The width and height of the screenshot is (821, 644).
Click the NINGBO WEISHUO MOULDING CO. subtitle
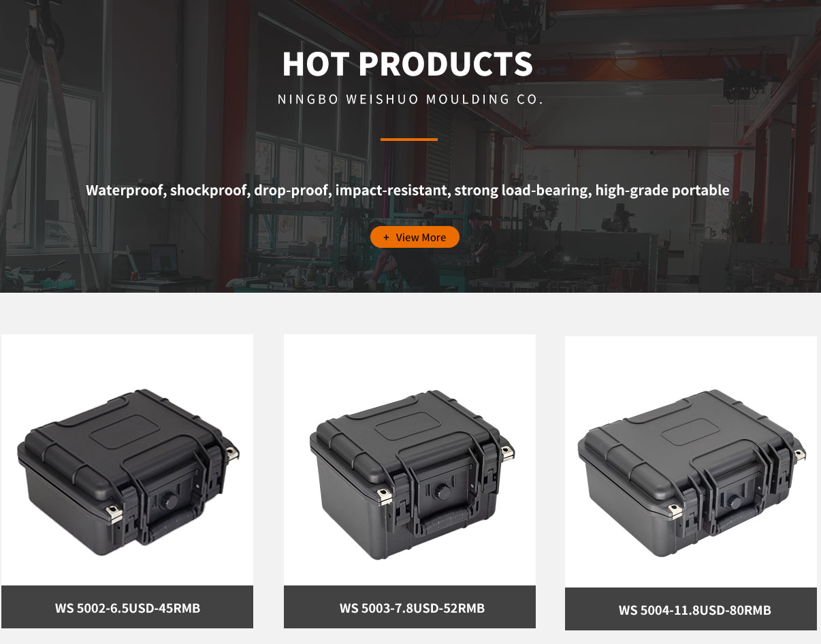[410, 99]
